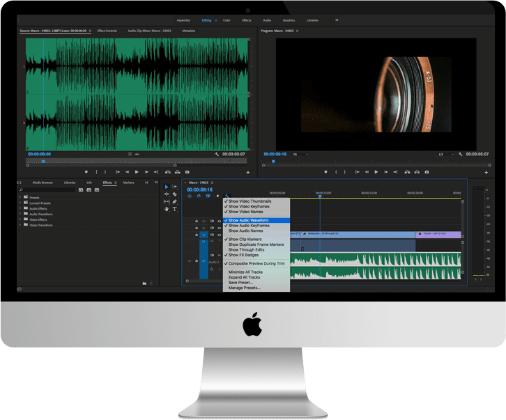Select the Razor tool
Image resolution: width=506 pixels, height=420 pixels.
(x=174, y=194)
